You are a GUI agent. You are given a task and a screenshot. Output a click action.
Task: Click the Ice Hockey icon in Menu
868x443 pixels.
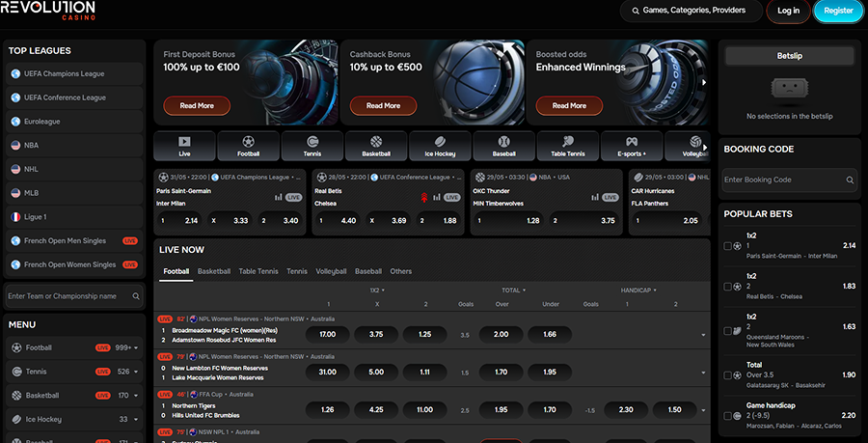16,419
